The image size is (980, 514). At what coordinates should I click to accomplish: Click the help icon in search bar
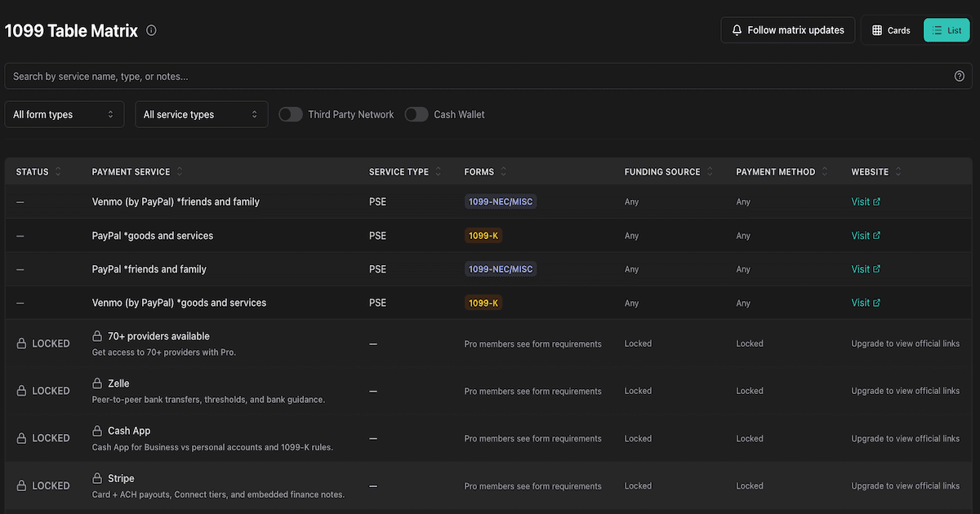pyautogui.click(x=960, y=76)
